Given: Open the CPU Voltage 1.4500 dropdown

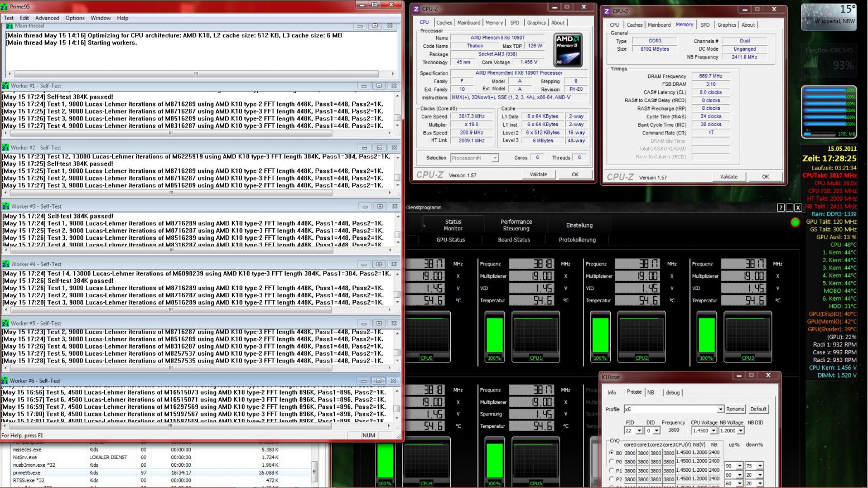Looking at the screenshot, I should point(712,431).
